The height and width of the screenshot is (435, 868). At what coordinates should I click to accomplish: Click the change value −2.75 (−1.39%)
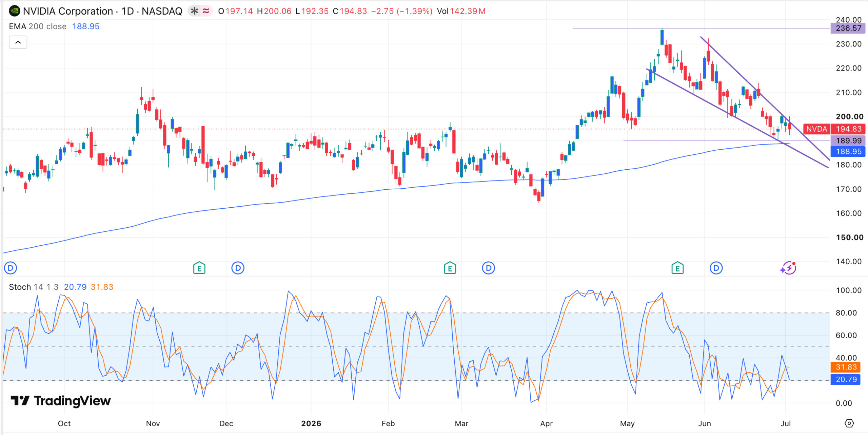click(402, 11)
